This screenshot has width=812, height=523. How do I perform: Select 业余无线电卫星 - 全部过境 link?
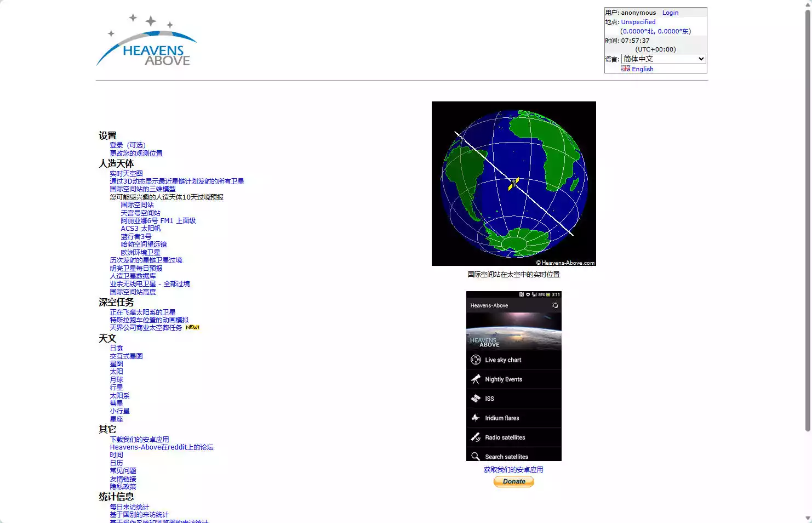[x=150, y=284]
